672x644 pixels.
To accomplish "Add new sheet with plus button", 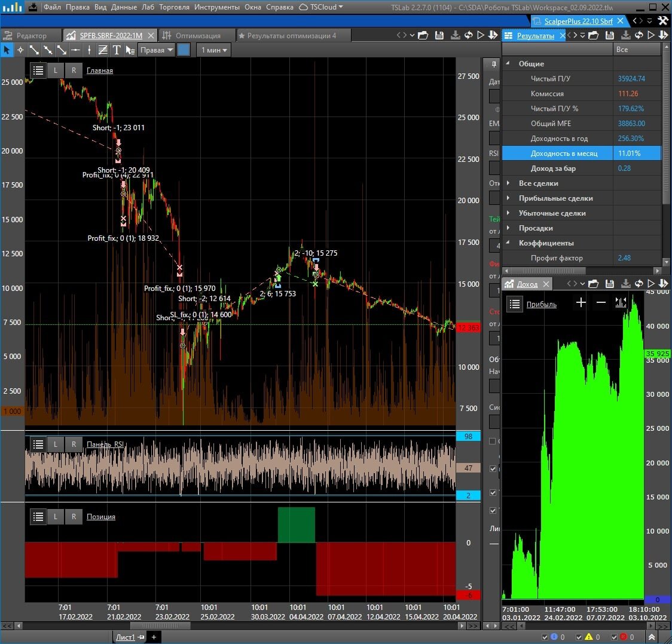I will (x=154, y=637).
